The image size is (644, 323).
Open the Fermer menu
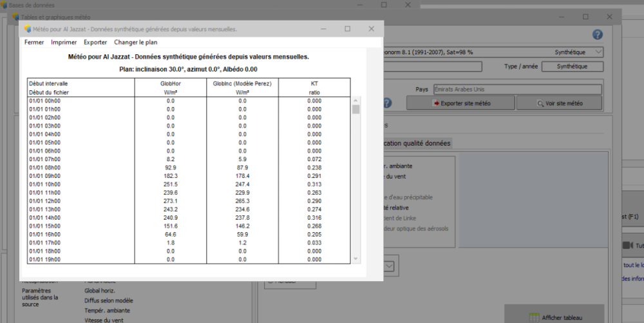34,42
